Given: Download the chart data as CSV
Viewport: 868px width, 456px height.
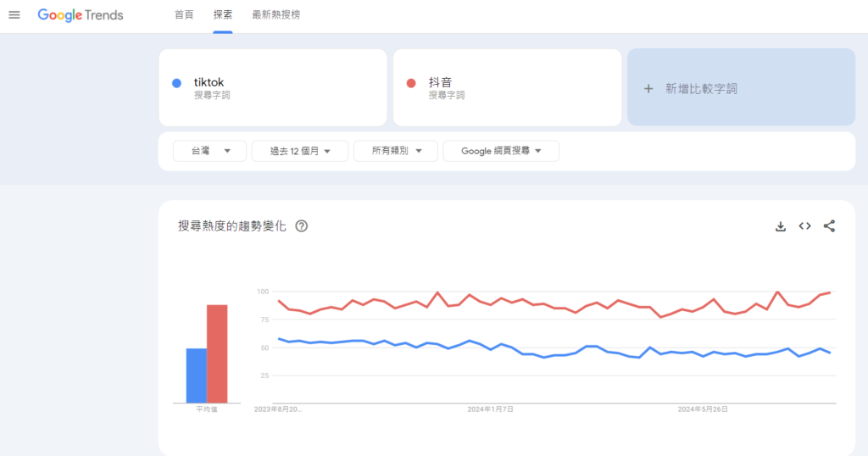Looking at the screenshot, I should [x=781, y=225].
